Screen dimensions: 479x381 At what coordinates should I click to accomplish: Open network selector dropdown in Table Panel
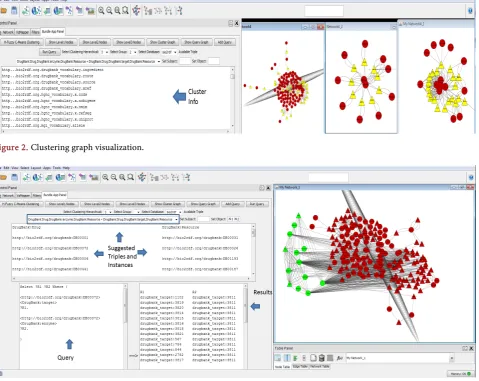452,358
